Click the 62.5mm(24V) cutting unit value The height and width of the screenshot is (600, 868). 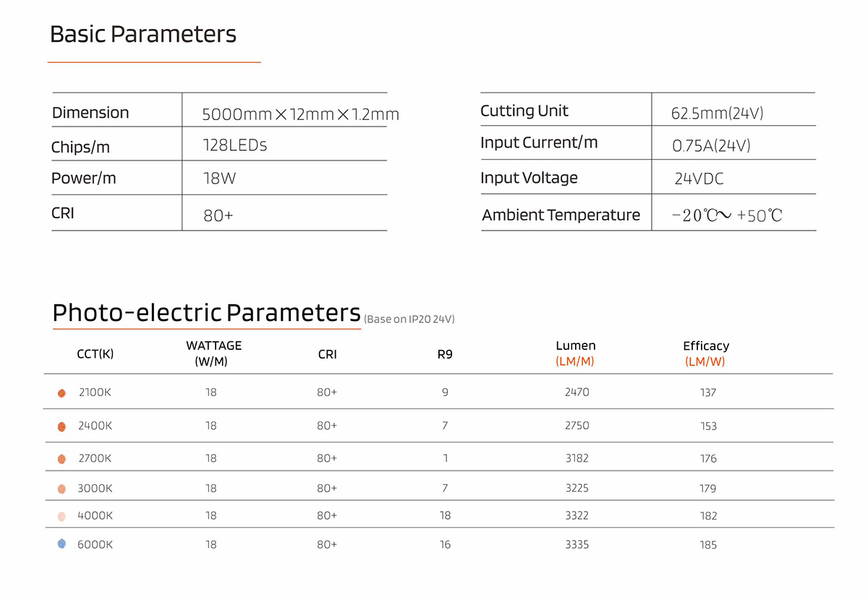(717, 113)
